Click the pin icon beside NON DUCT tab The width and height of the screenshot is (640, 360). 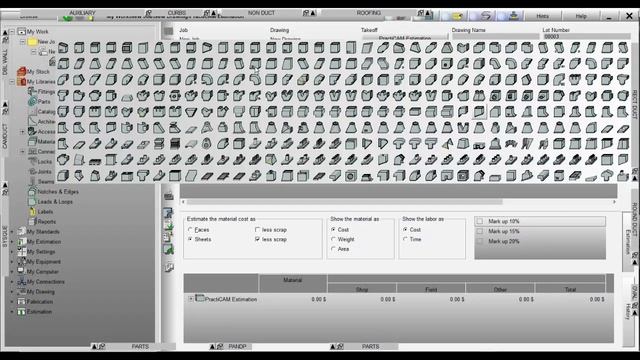(306, 13)
